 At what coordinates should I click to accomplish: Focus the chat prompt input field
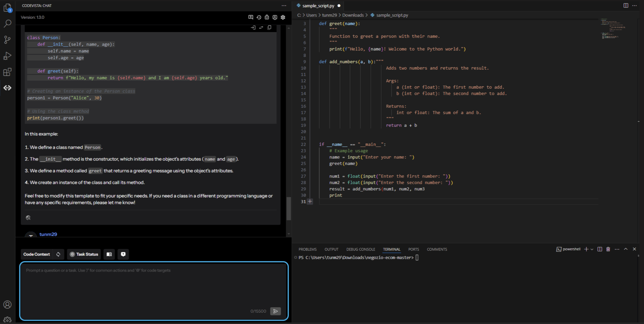click(x=154, y=291)
